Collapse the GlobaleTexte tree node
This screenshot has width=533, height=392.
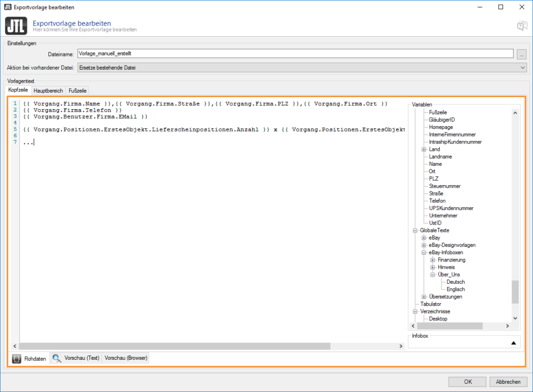point(415,230)
